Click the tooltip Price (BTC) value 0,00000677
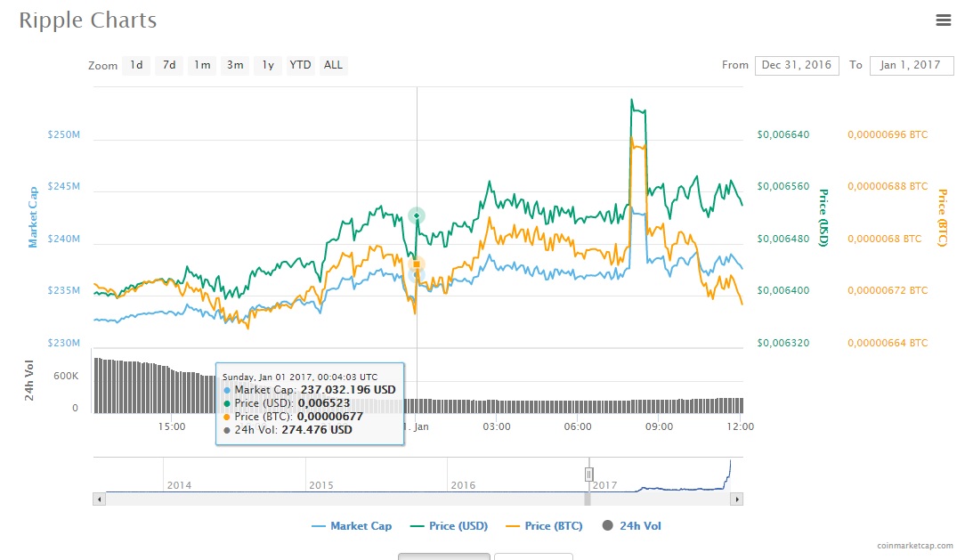The height and width of the screenshot is (560, 973). pyautogui.click(x=330, y=417)
